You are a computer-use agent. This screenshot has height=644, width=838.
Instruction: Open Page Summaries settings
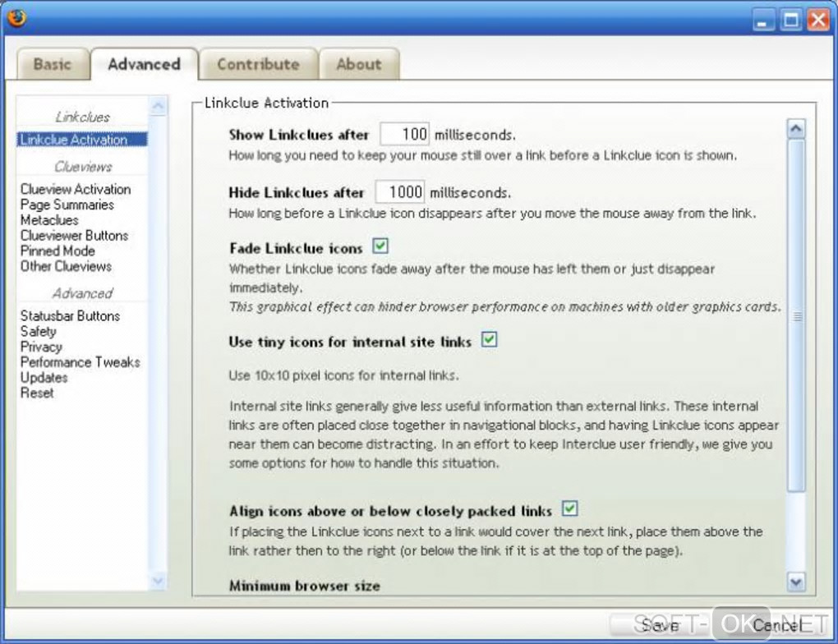coord(67,205)
